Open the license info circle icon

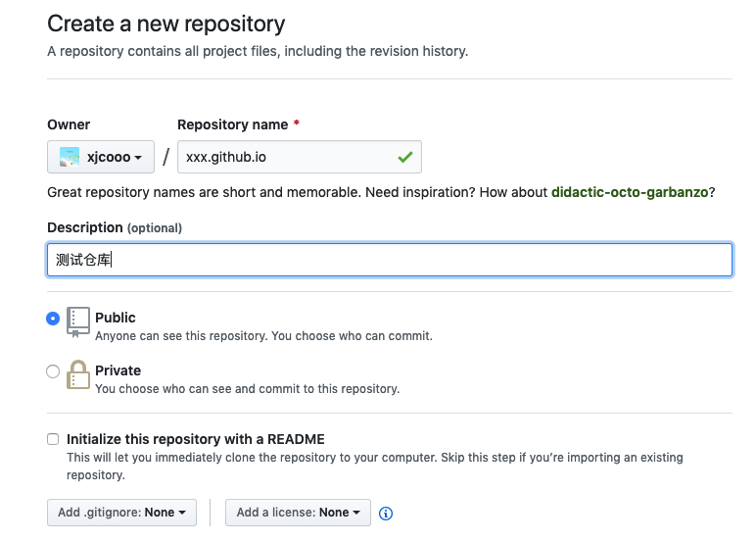[x=386, y=513]
